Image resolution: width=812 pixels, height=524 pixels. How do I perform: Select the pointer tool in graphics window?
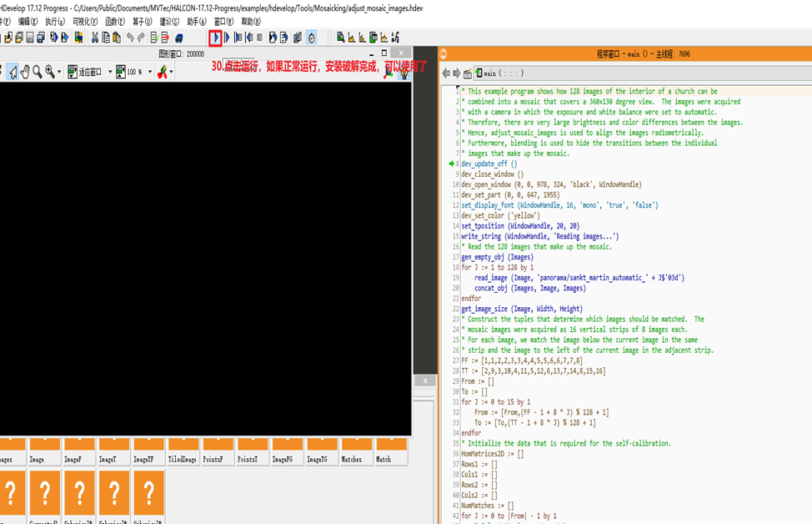coord(13,72)
